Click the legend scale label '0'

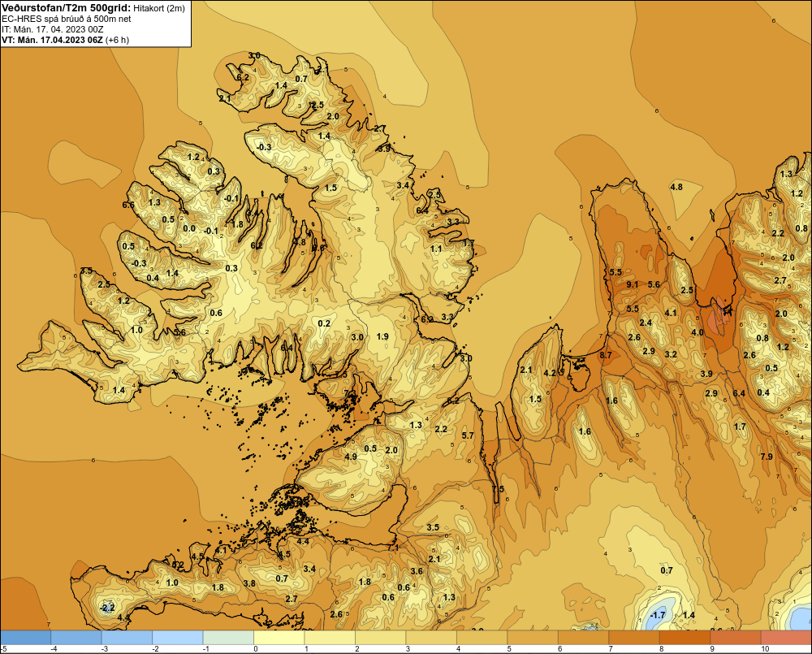click(255, 649)
